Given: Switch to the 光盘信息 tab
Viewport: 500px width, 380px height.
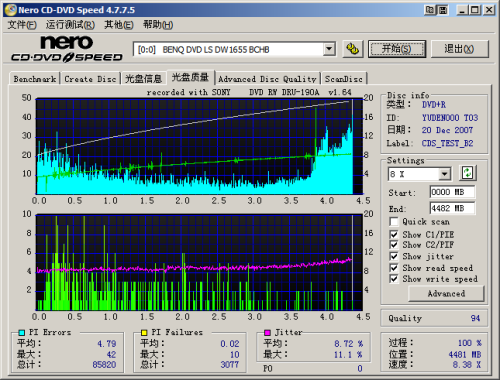Looking at the screenshot, I should [x=143, y=79].
